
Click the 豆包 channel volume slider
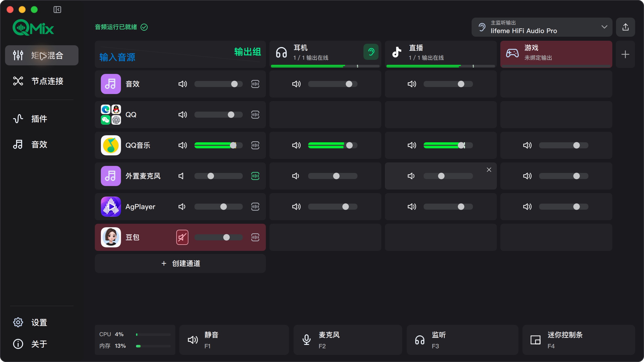click(218, 237)
